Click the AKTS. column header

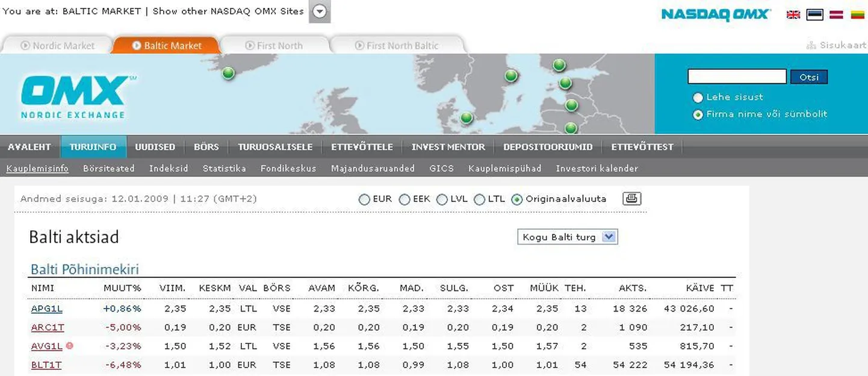(633, 288)
